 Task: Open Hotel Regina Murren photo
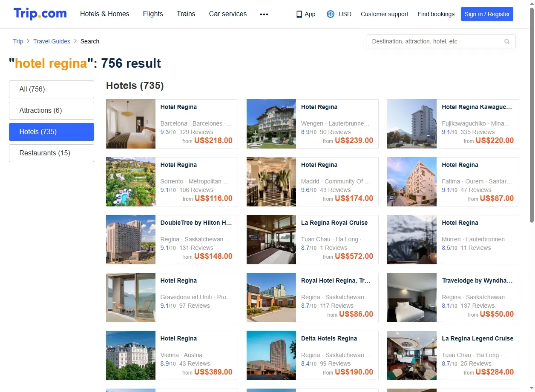pyautogui.click(x=412, y=240)
